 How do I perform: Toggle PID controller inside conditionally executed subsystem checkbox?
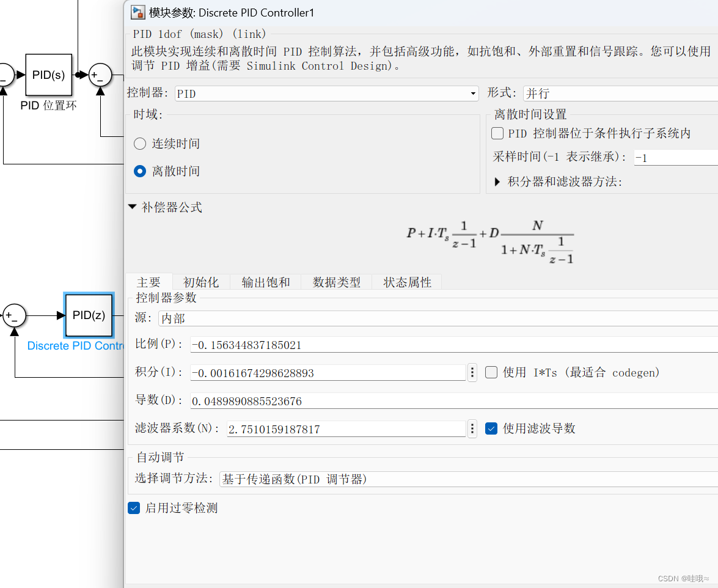(x=497, y=133)
